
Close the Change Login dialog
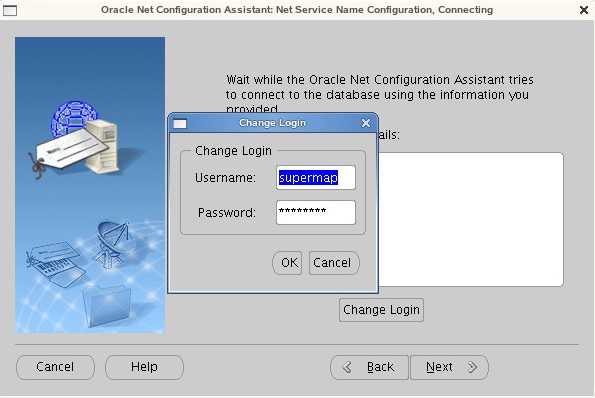pos(366,123)
